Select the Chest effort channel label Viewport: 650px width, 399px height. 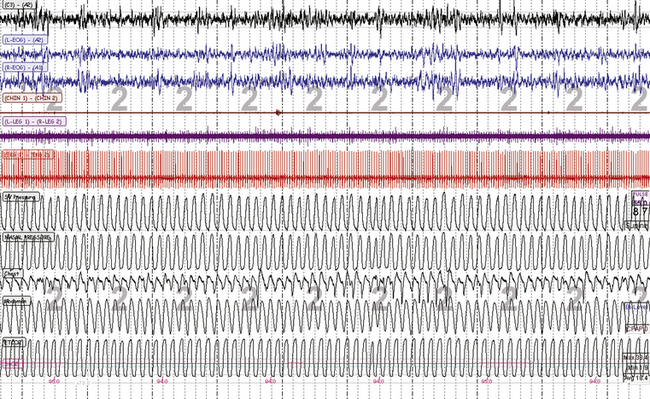tap(12, 274)
